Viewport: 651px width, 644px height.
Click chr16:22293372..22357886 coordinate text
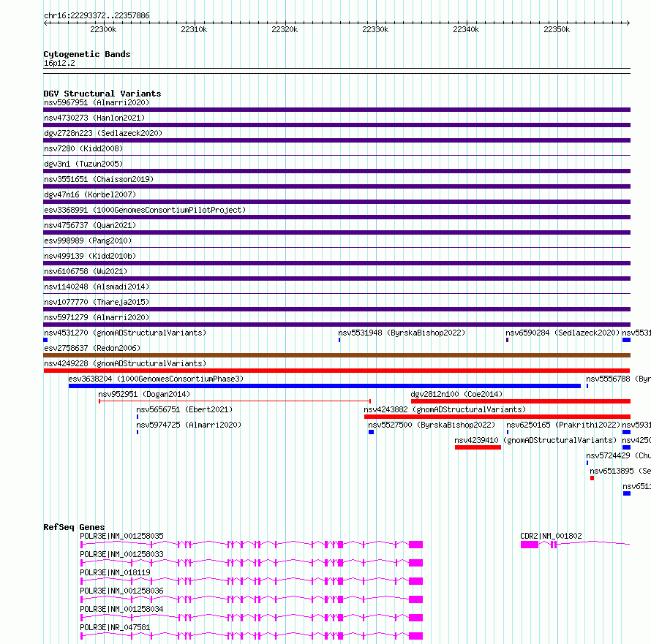click(97, 16)
